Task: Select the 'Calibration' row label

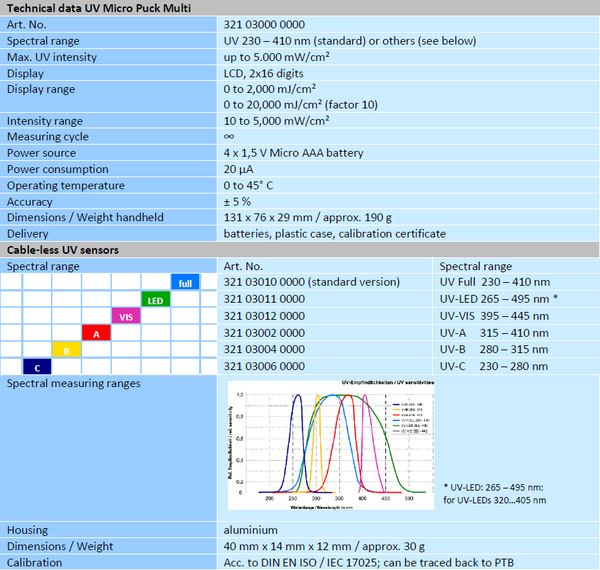Action: click(34, 563)
